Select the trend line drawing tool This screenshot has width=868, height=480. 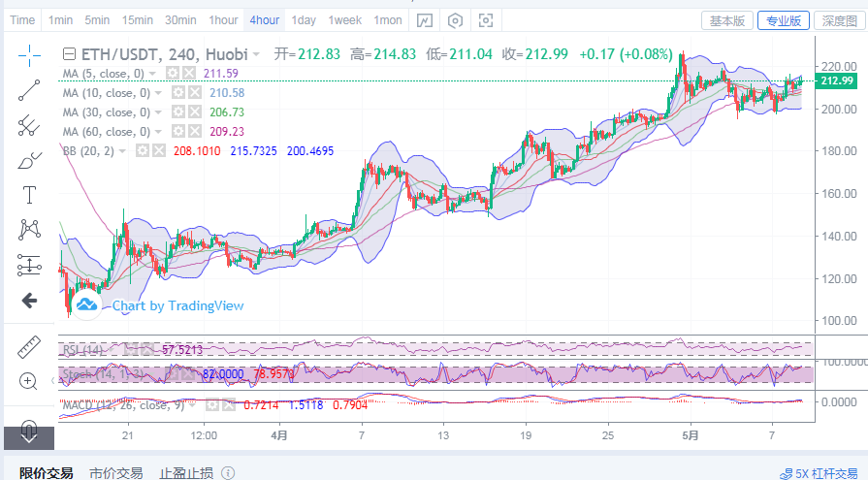(29, 89)
